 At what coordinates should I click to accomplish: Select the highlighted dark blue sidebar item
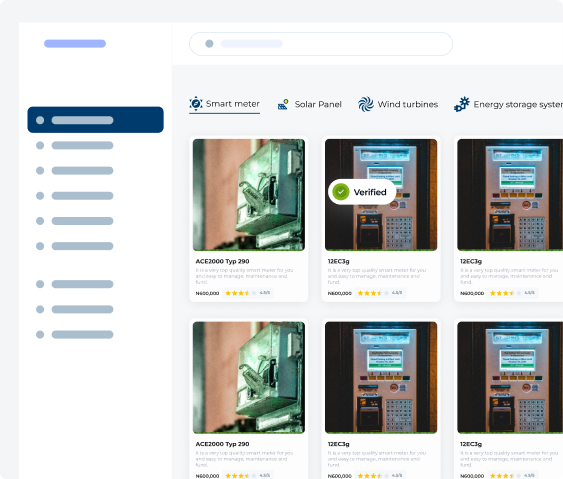pyautogui.click(x=96, y=120)
